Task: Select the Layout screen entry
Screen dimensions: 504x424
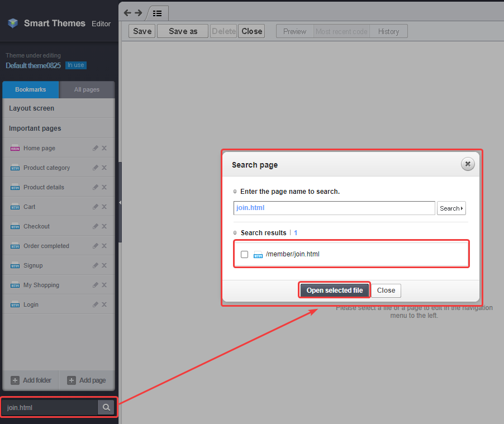Action: point(32,108)
